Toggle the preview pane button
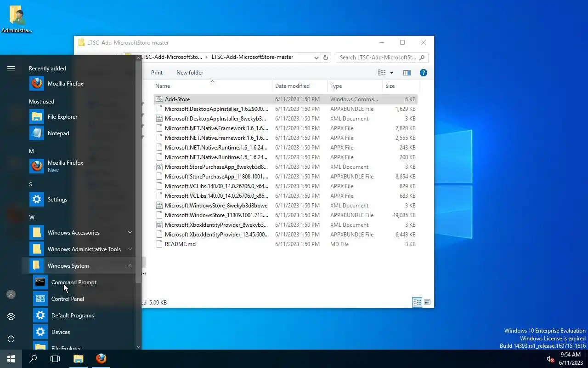This screenshot has height=368, width=588. coord(407,73)
